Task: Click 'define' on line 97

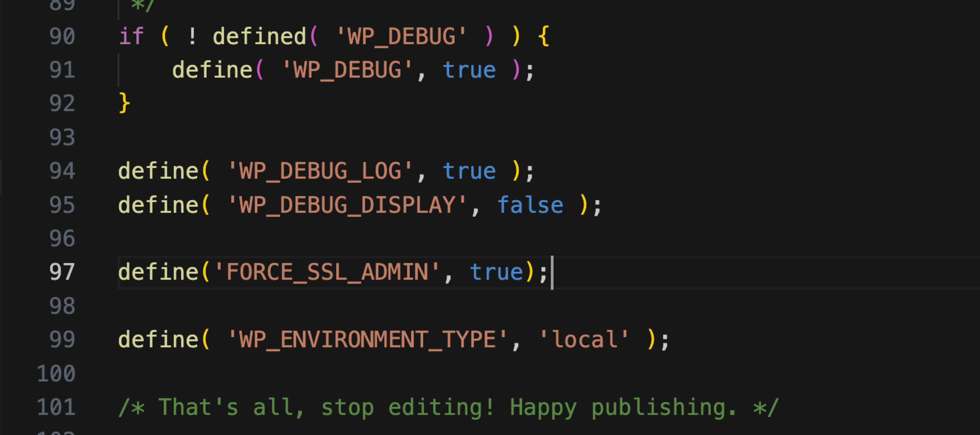Action: tap(158, 272)
